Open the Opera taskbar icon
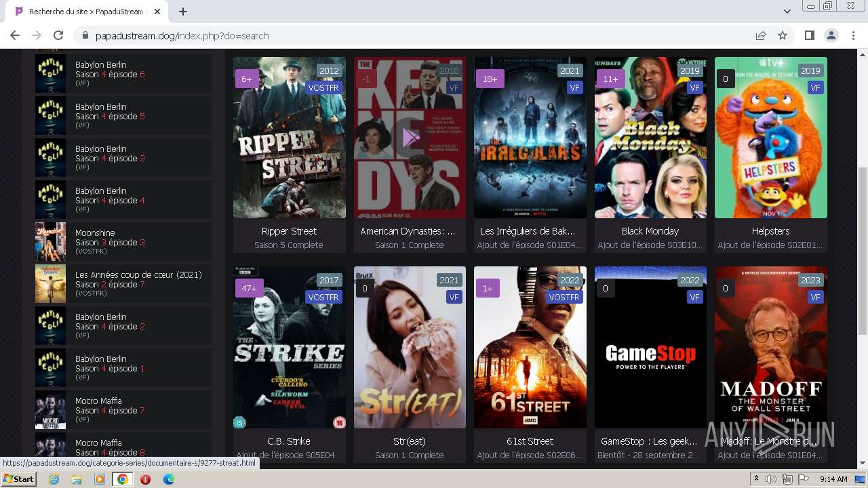Image resolution: width=868 pixels, height=488 pixels. coord(145,479)
